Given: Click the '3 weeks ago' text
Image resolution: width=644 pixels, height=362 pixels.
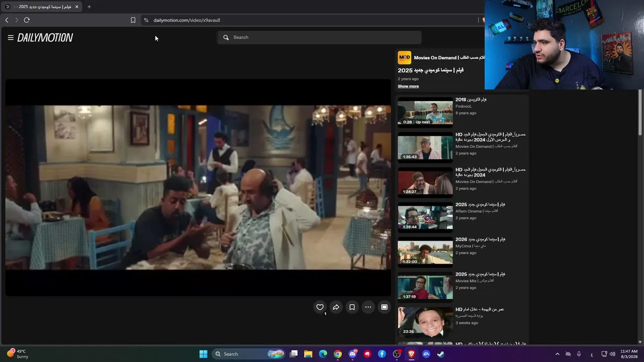Looking at the screenshot, I should [467, 323].
